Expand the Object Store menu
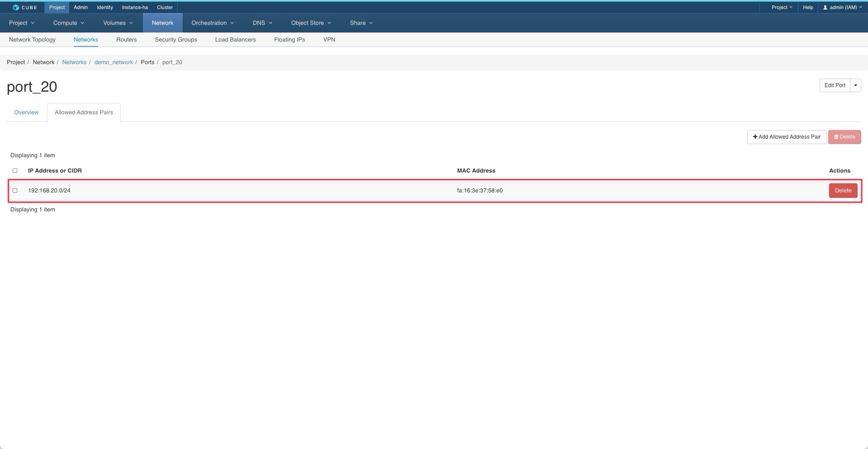The width and height of the screenshot is (868, 449). pyautogui.click(x=311, y=23)
